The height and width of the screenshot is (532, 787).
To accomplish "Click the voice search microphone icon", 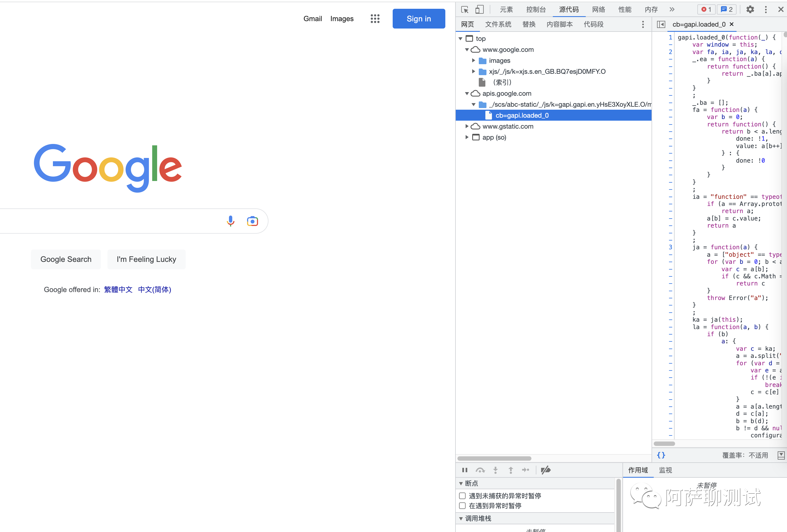I will 231,221.
